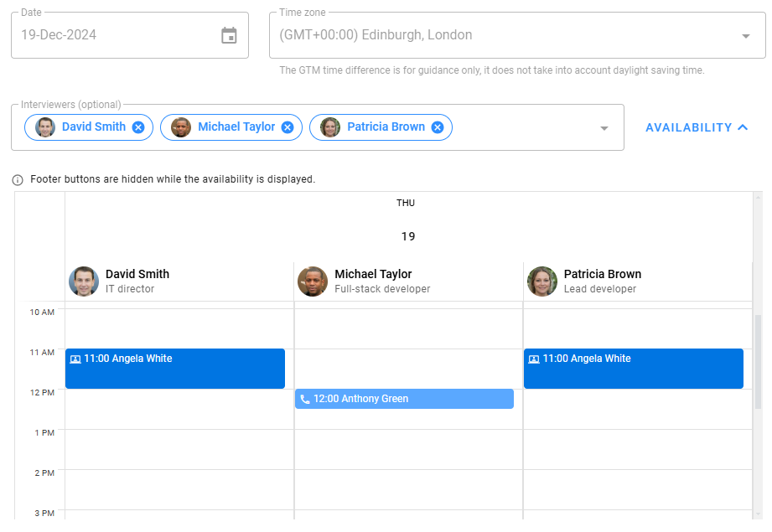Expand the Time zone dropdown arrow
Screen dimensions: 772x532
point(745,36)
